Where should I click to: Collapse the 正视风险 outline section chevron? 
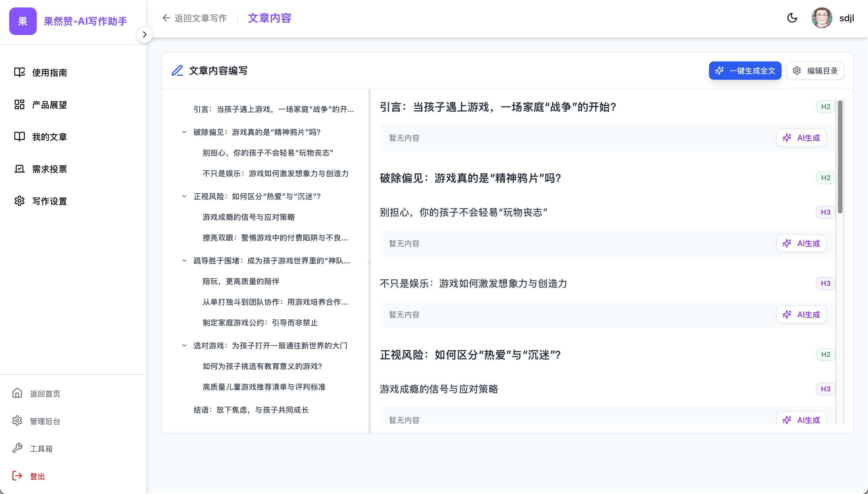pos(184,197)
